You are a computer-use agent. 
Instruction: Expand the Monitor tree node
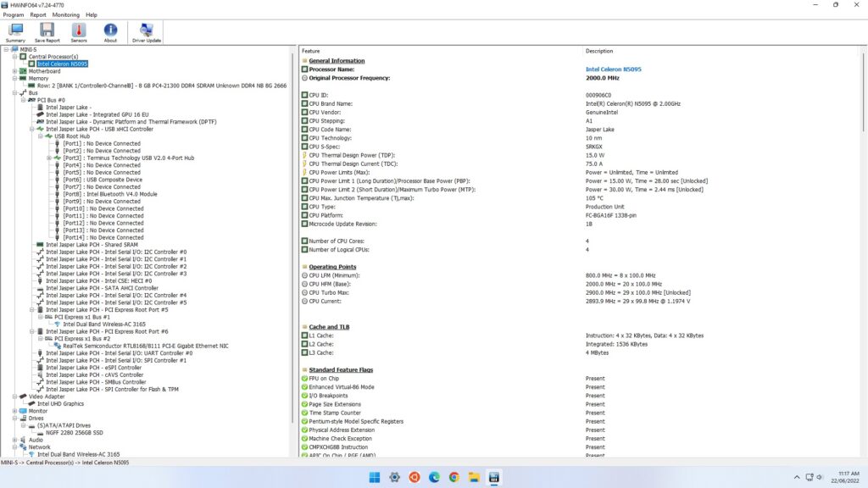pyautogui.click(x=14, y=411)
